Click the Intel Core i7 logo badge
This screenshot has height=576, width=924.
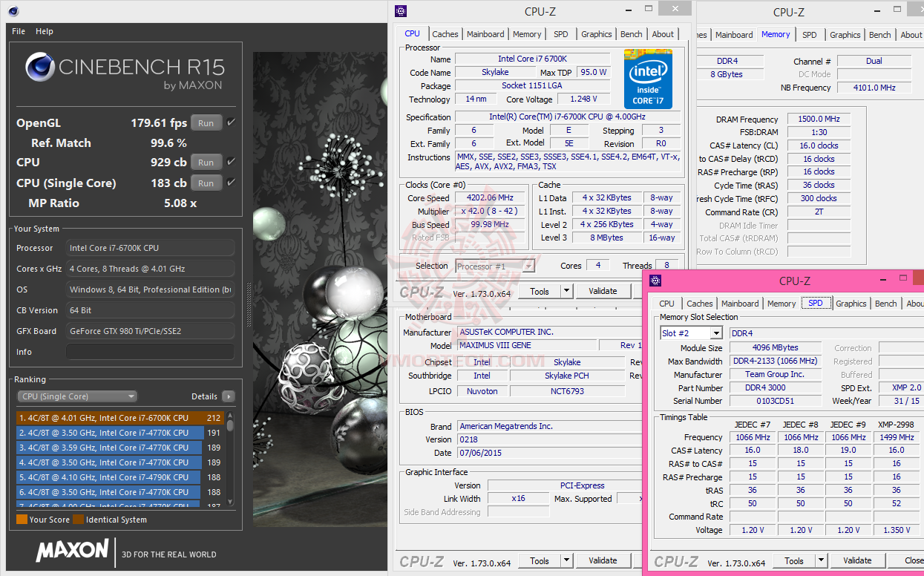point(648,79)
